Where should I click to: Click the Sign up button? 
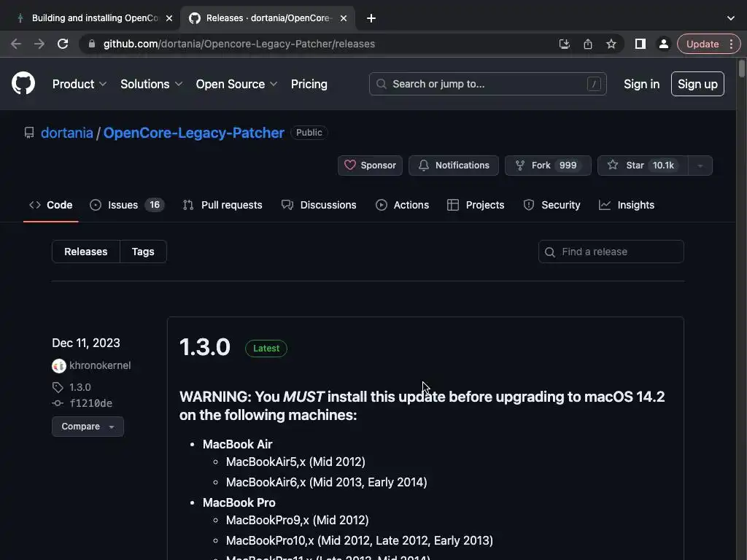point(697,84)
